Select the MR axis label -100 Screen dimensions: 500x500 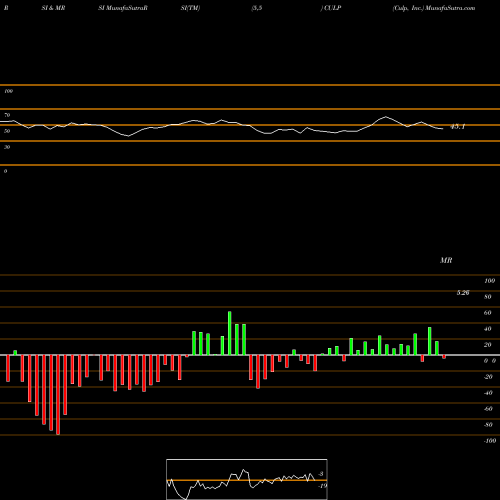click(x=490, y=441)
